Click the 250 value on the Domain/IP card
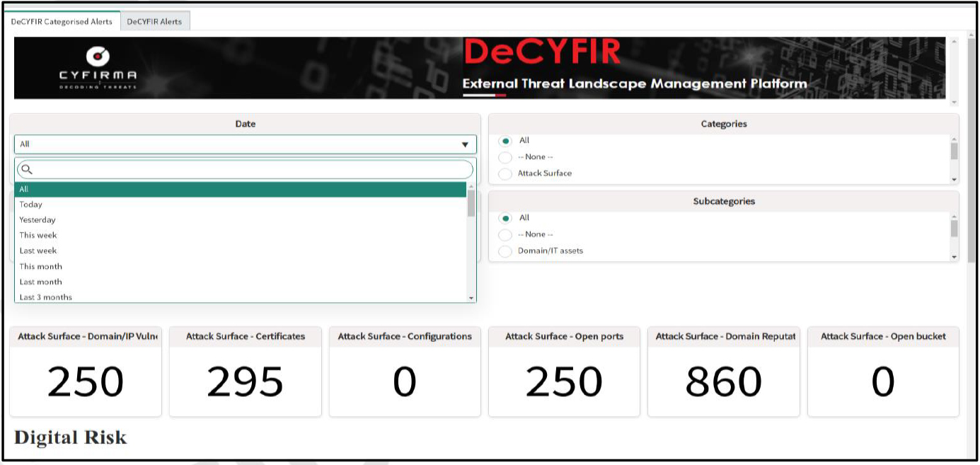 86,382
